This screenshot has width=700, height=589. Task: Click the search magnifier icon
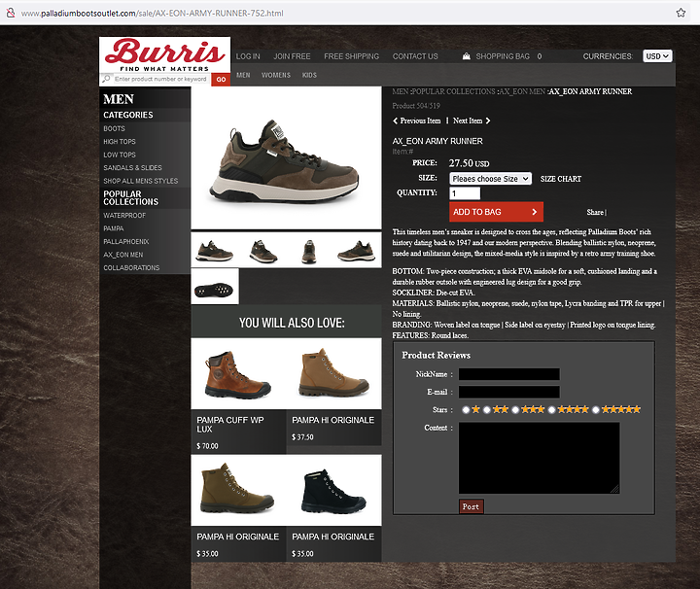point(106,79)
